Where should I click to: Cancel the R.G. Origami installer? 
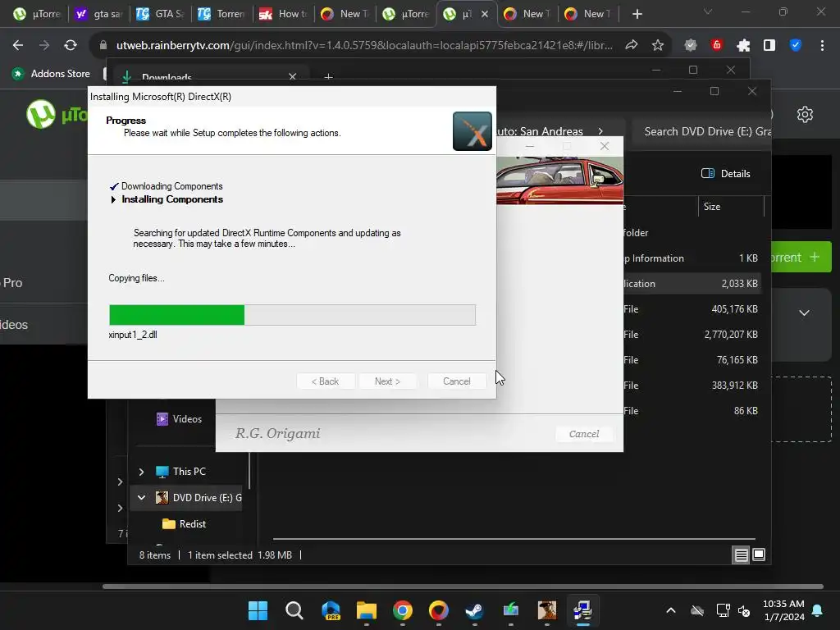coord(584,434)
